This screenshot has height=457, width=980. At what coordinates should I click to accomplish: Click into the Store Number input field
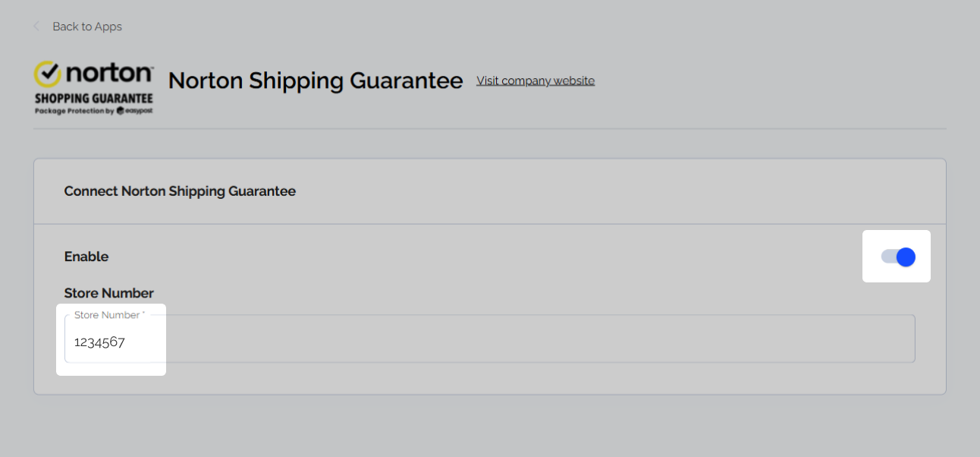click(x=489, y=339)
